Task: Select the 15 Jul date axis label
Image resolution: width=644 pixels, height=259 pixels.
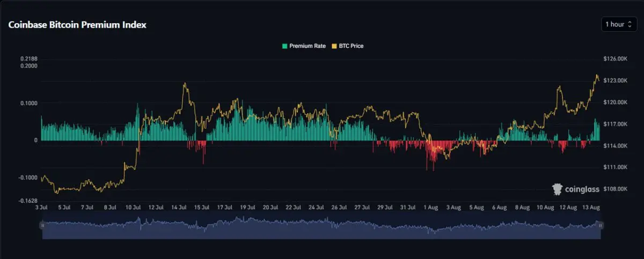Action: coord(201,207)
